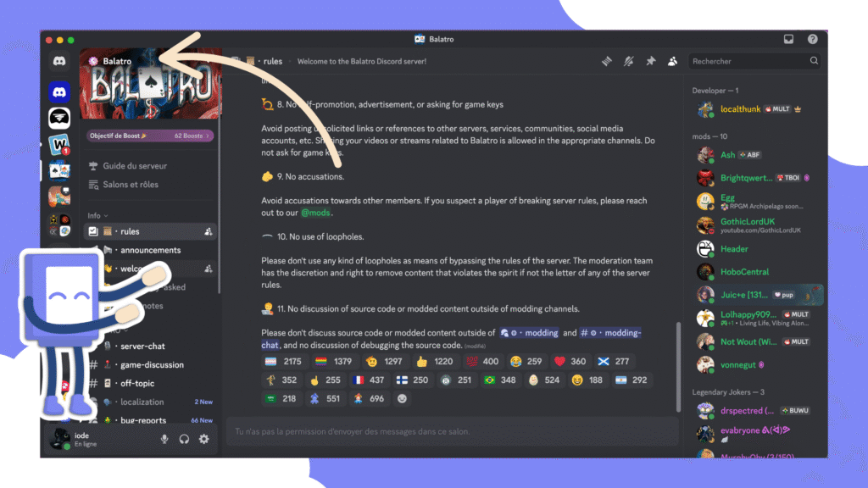Toggle the member list icon
This screenshot has height=488, width=868.
(672, 61)
